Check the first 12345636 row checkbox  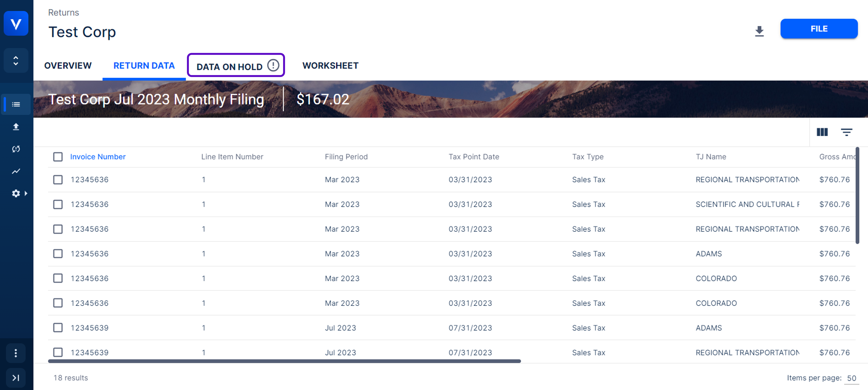coord(58,180)
